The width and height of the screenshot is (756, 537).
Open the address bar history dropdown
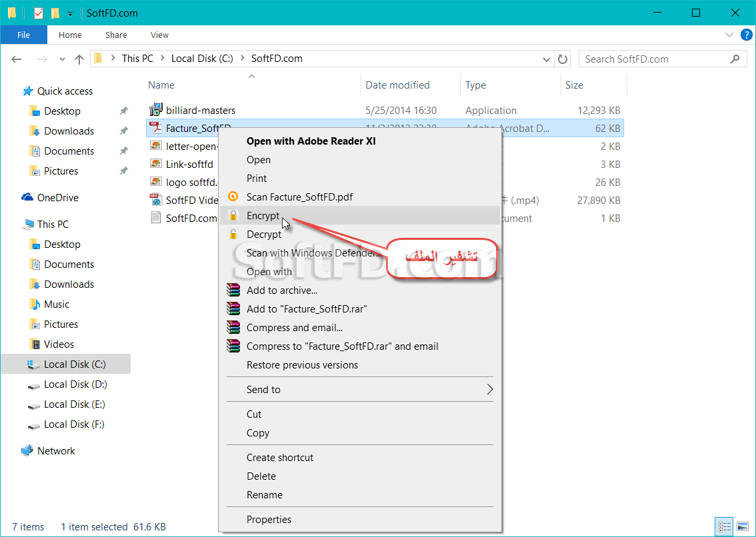(x=546, y=59)
